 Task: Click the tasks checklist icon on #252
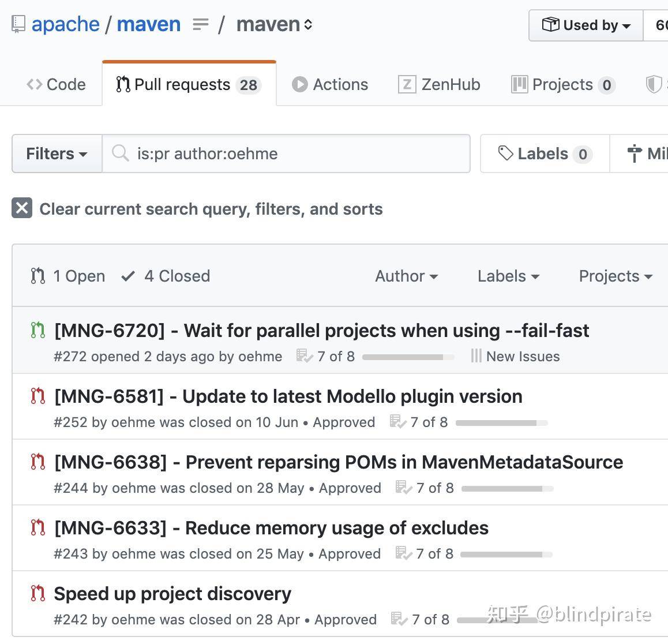tap(398, 422)
